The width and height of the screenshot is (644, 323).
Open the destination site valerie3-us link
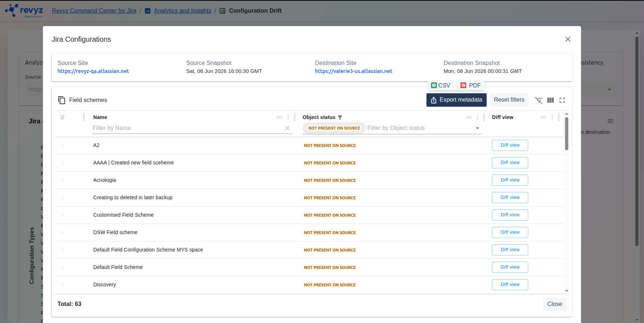353,71
